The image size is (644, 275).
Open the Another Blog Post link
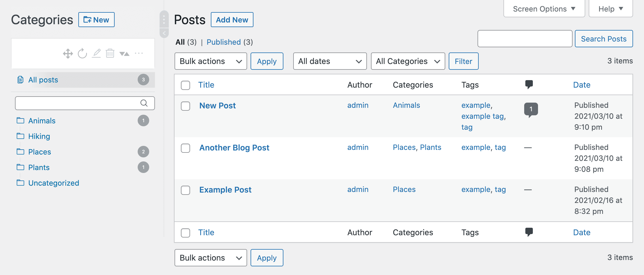(234, 148)
